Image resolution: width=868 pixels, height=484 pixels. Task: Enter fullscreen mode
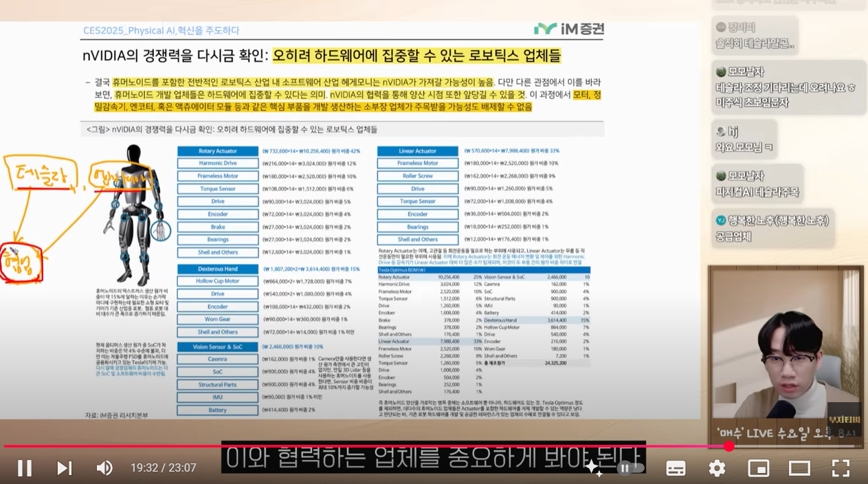[841, 468]
